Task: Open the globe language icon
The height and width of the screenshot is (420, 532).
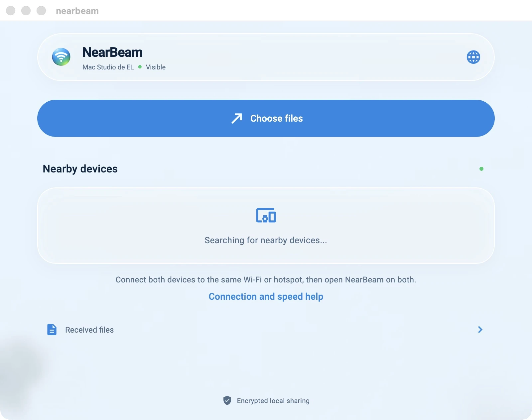Action: [x=473, y=57]
